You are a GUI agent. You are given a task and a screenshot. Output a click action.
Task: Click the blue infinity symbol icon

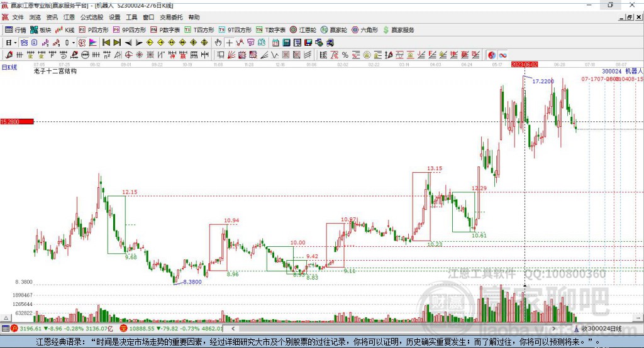502,55
